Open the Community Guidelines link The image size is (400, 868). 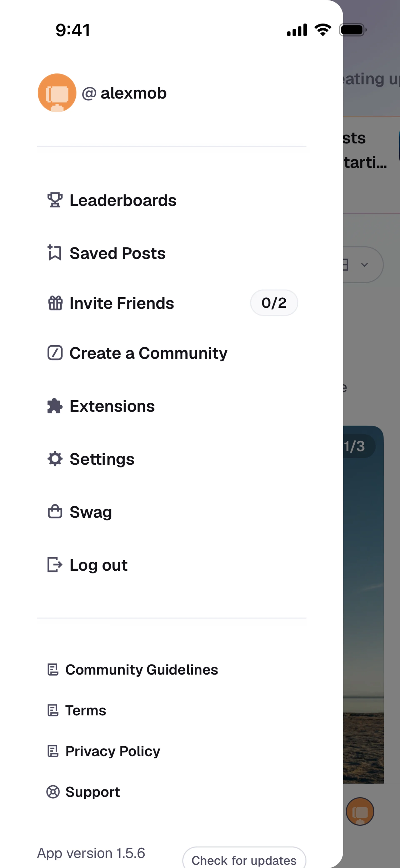141,669
